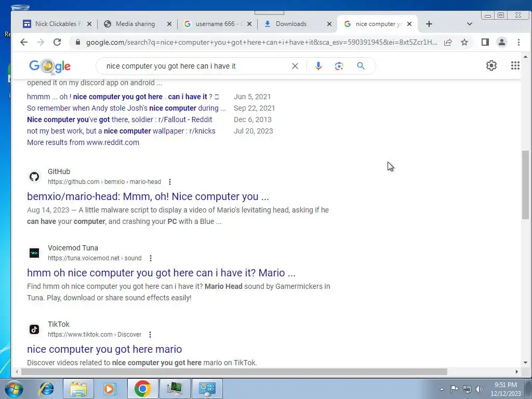Click the taskbar clock showing 9:51 PM

pyautogui.click(x=506, y=389)
